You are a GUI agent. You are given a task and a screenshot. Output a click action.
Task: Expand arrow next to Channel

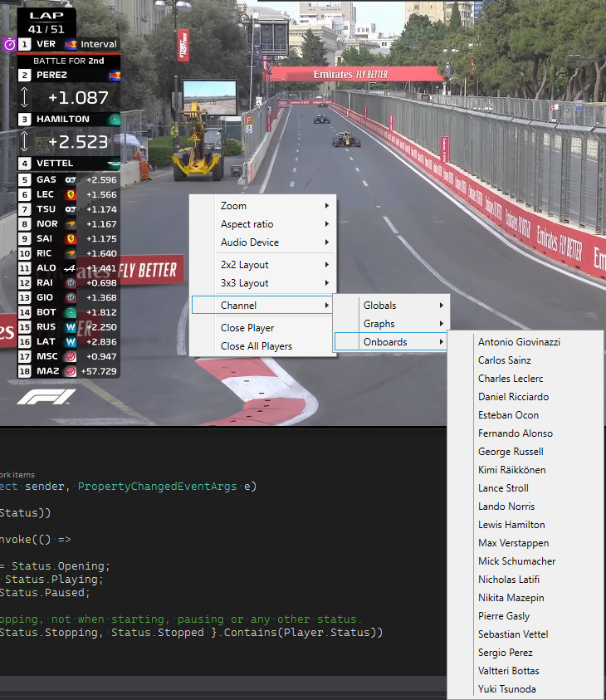(x=327, y=306)
